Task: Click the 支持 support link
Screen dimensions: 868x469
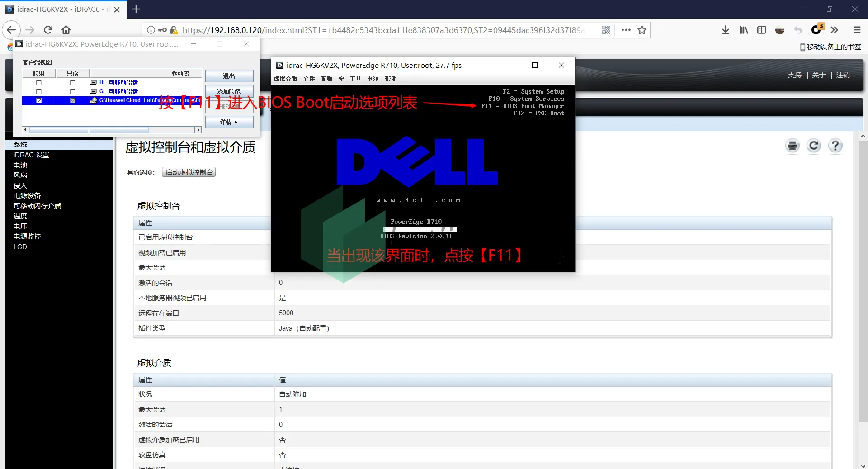Action: 795,75
